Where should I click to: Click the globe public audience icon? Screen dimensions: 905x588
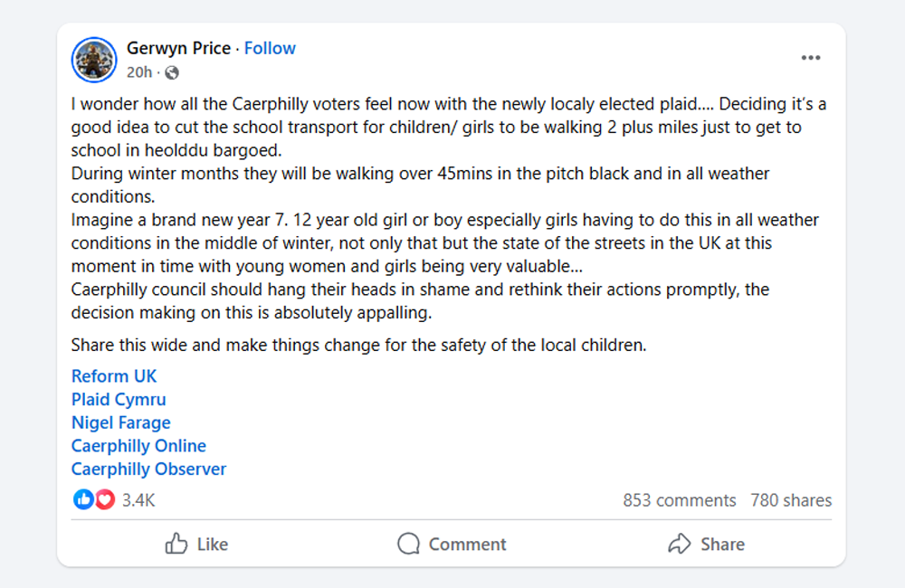click(x=172, y=72)
